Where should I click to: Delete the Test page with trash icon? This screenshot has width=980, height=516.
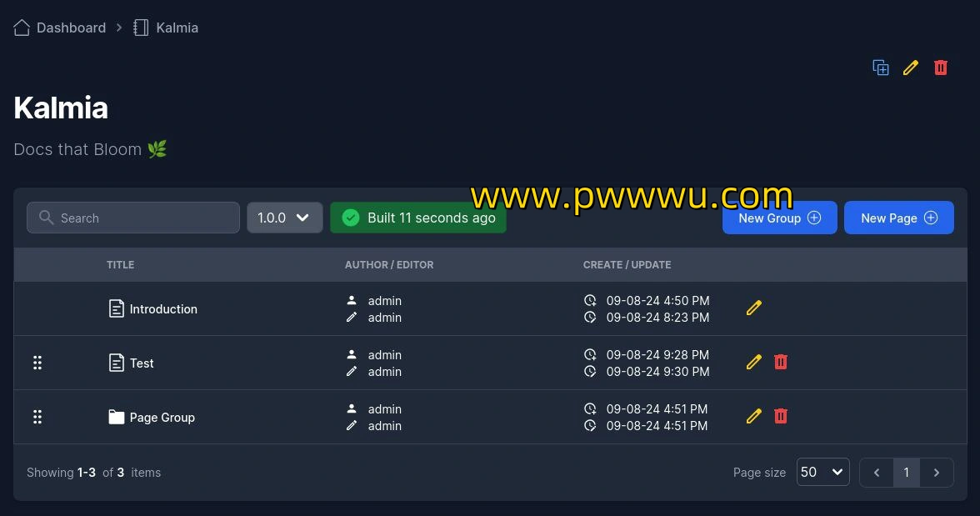click(x=781, y=362)
